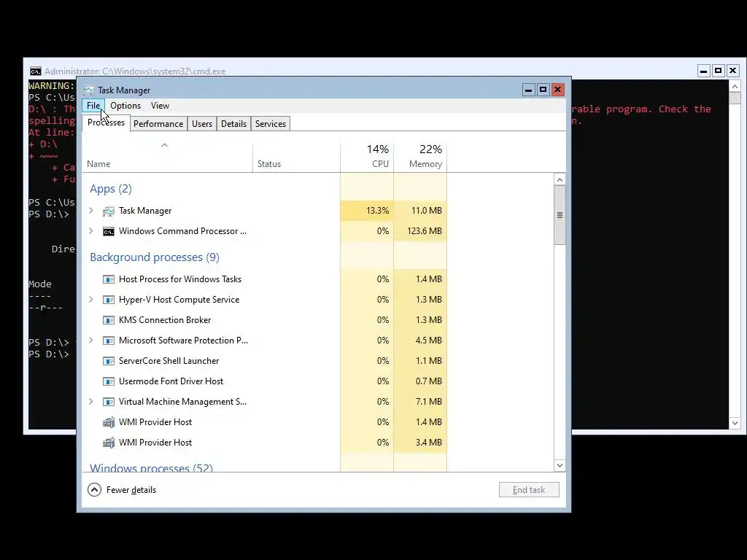This screenshot has height=560, width=747.
Task: Select the Processes tab
Action: pos(106,122)
